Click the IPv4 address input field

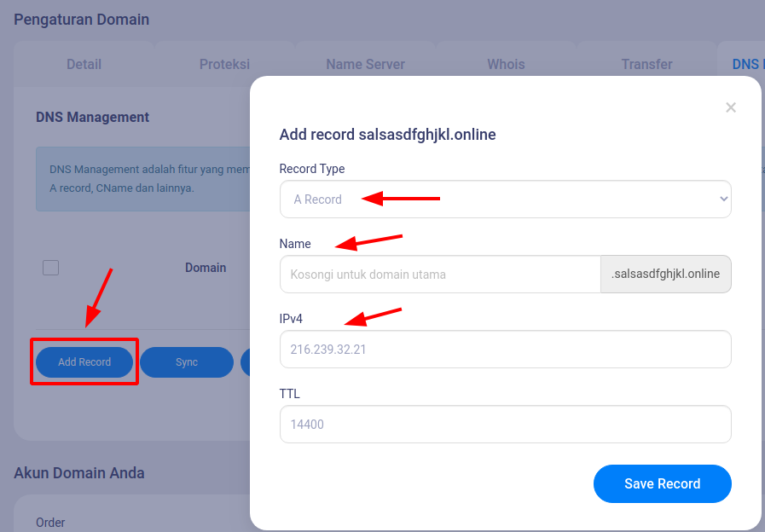point(506,350)
